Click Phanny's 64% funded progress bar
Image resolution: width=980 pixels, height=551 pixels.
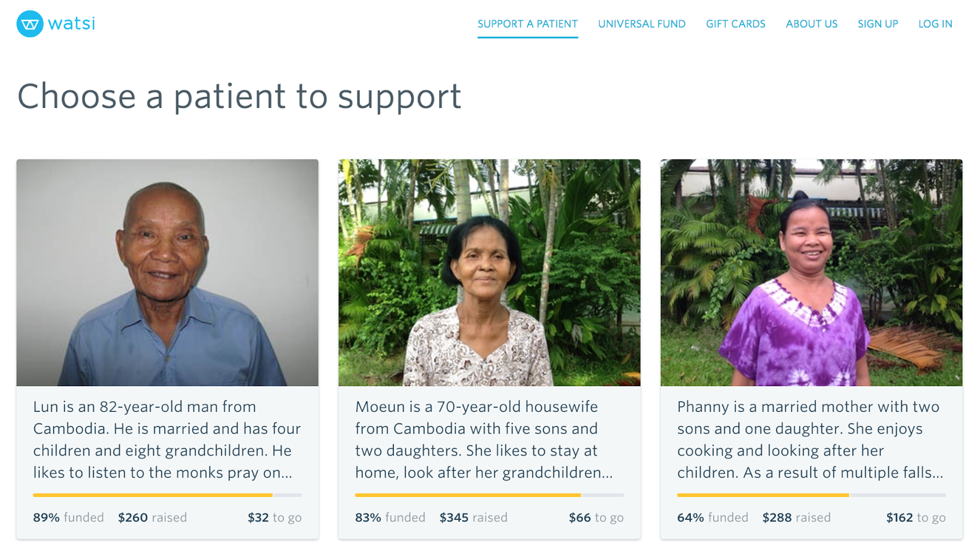coord(811,495)
